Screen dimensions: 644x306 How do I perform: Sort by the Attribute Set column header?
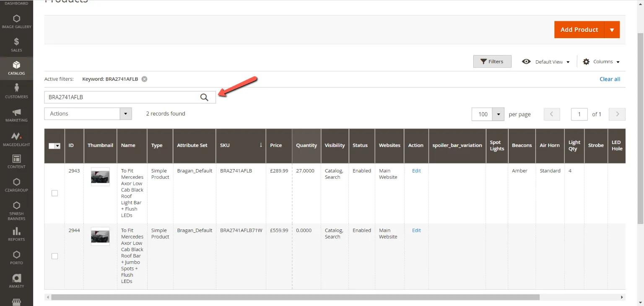pos(194,146)
